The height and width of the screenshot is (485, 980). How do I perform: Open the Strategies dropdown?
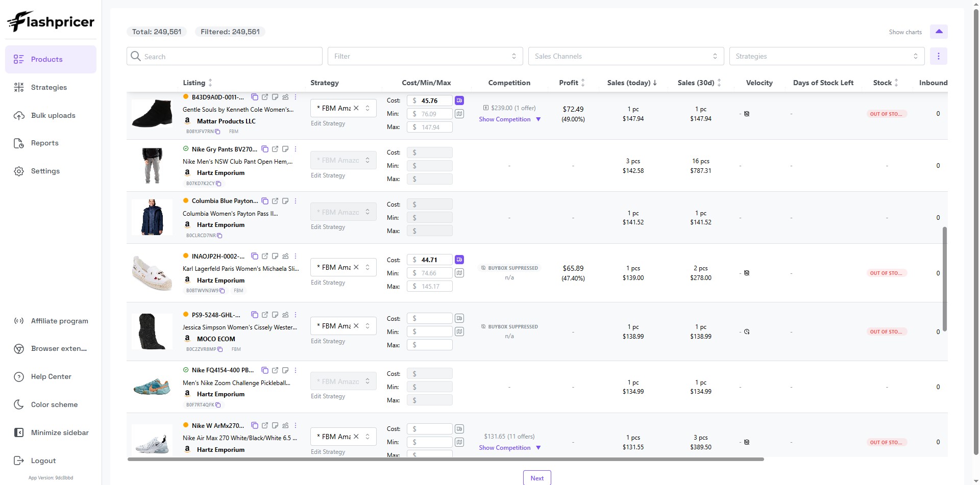(827, 56)
